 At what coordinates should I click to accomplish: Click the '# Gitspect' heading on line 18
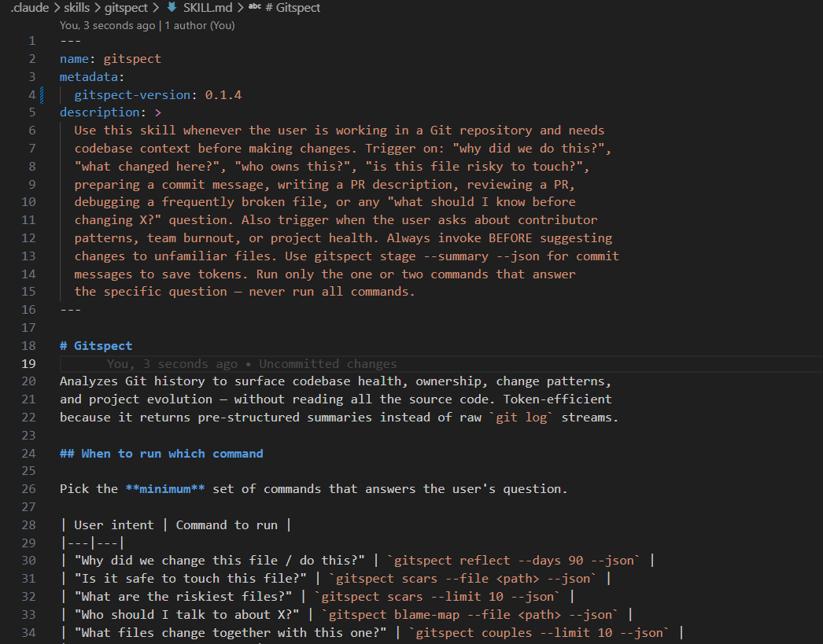(x=96, y=346)
